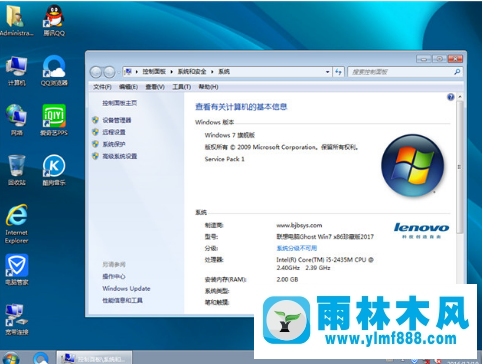
Task: Click the Windows 7 旗舰版 edition text
Action: coord(230,135)
